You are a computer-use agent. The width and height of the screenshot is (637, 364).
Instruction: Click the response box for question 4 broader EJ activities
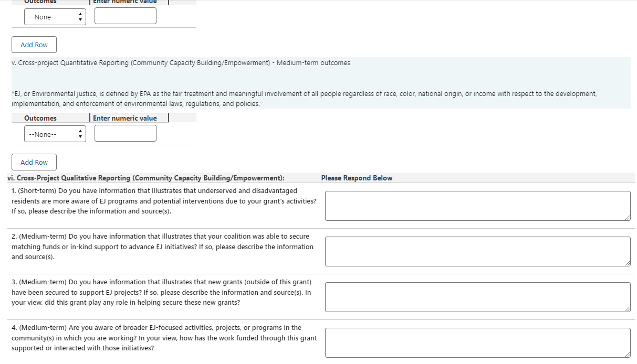[x=478, y=342]
